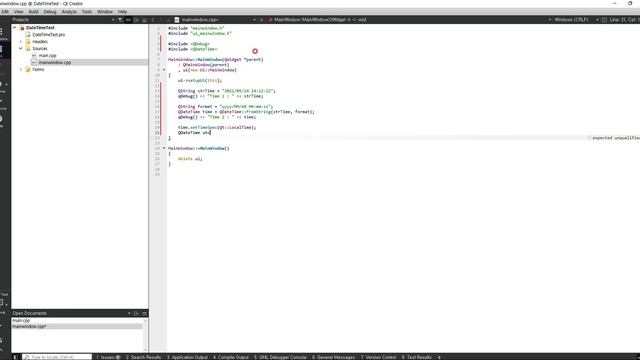640x360 pixels.
Task: Expand the Headers folder
Action: tap(21, 42)
